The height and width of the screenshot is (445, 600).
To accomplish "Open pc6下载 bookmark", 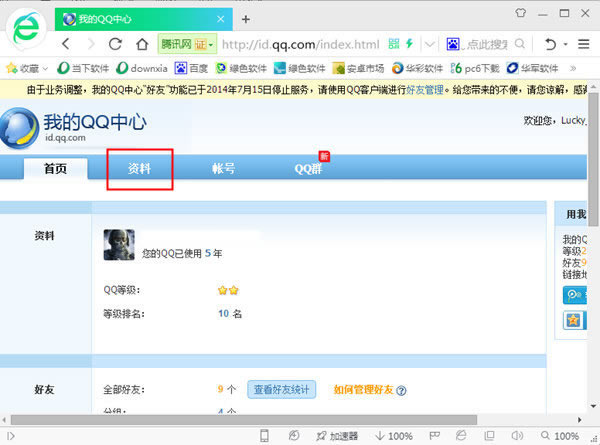I will point(475,68).
